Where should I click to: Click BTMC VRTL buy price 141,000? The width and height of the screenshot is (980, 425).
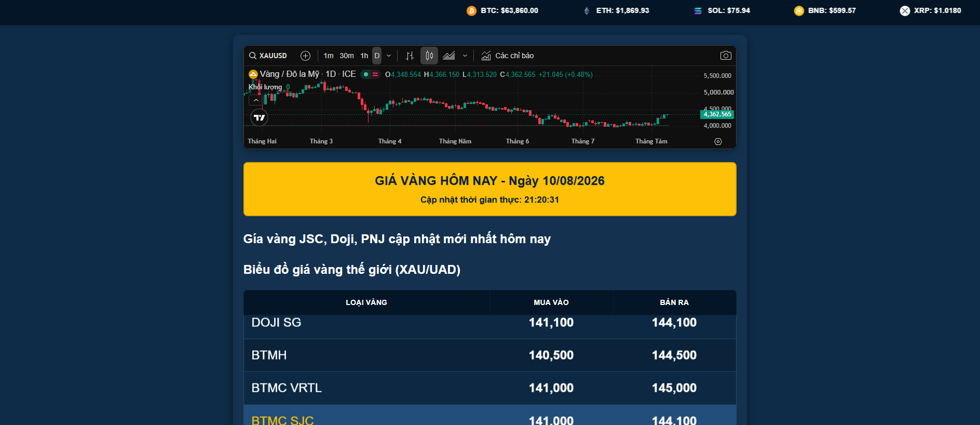click(x=551, y=388)
